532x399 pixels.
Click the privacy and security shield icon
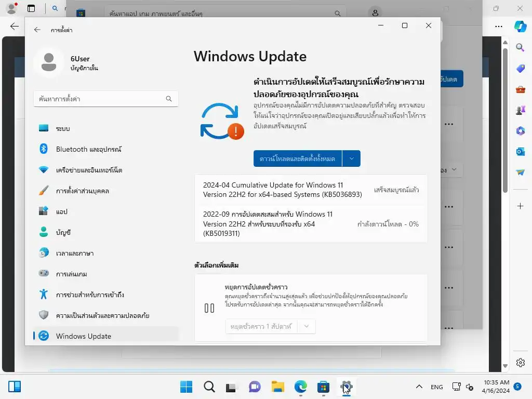(44, 315)
